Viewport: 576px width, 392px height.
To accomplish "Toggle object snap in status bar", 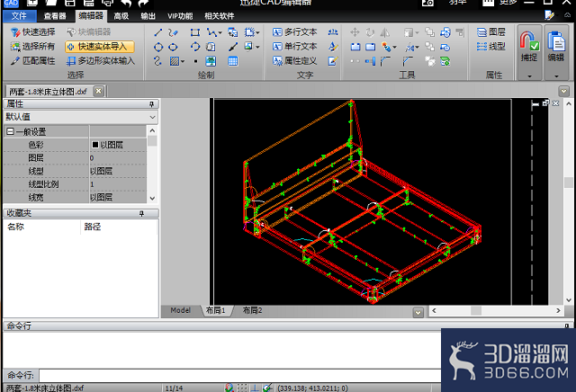I will click(229, 388).
